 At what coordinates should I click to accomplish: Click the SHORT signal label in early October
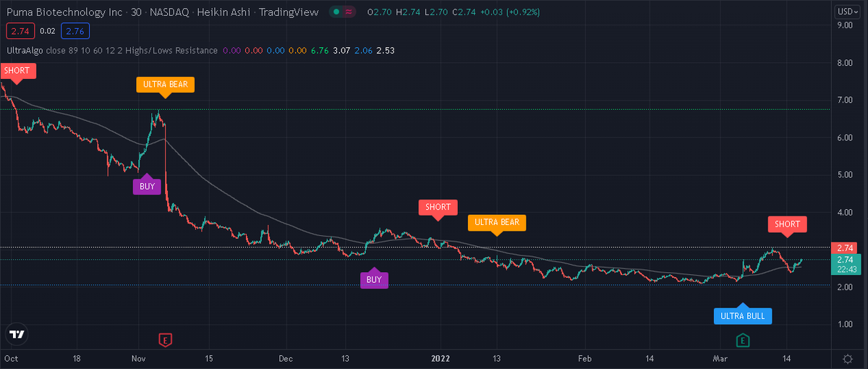(17, 72)
